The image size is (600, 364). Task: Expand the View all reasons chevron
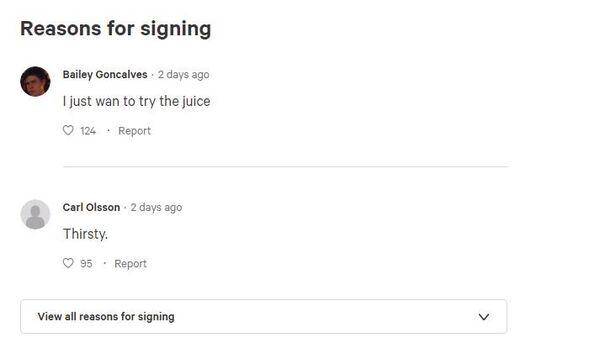point(484,317)
